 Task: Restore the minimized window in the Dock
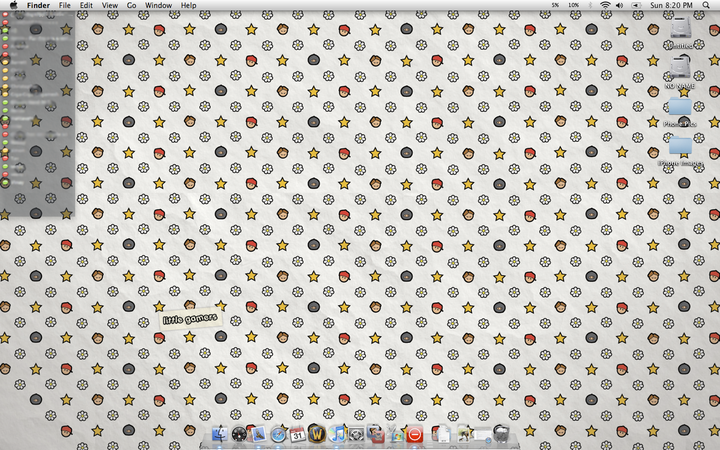pyautogui.click(x=482, y=434)
